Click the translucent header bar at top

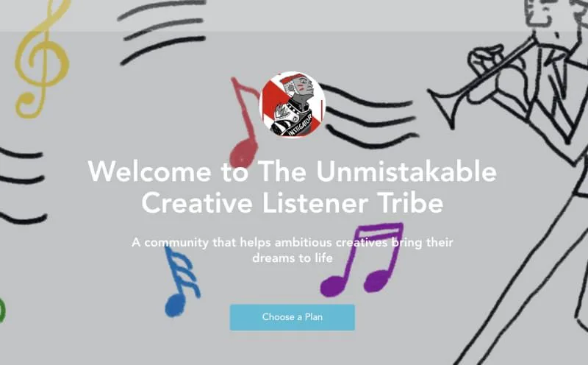(294, 15)
